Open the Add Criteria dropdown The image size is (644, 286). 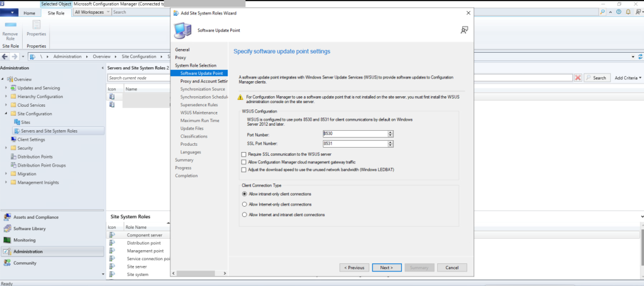pos(628,78)
